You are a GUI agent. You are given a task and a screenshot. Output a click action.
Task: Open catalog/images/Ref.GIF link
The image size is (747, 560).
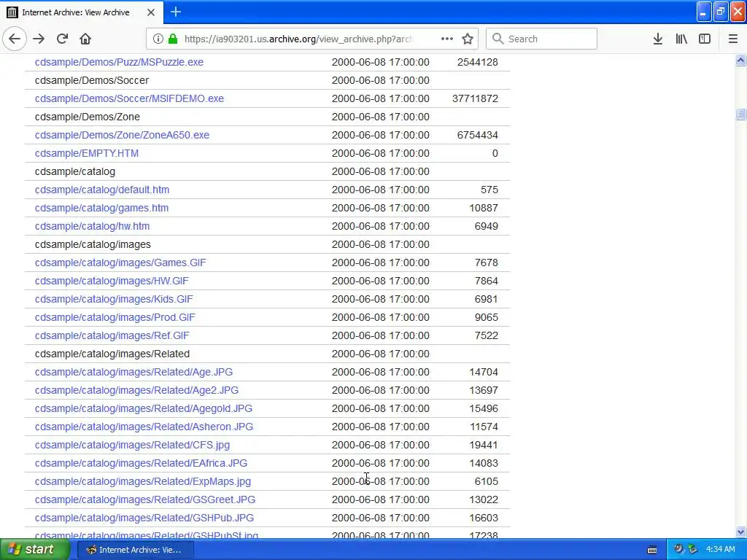pyautogui.click(x=112, y=335)
